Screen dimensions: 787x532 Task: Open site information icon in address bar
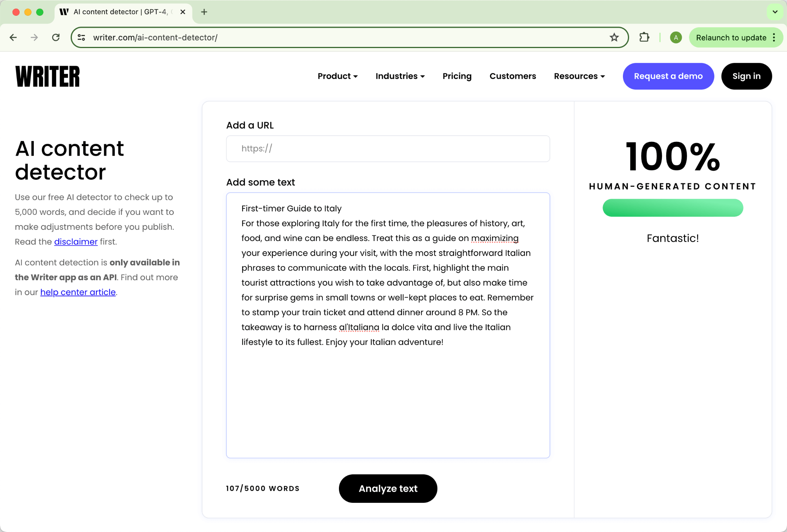(81, 37)
